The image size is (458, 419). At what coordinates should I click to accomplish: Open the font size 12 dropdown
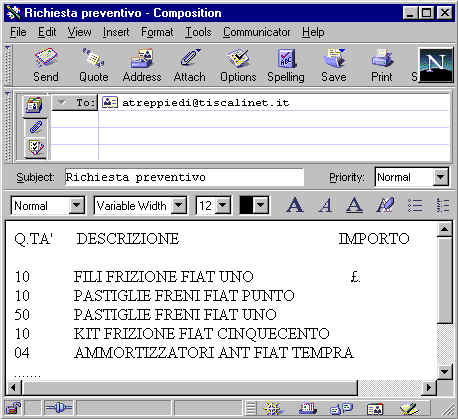[x=223, y=205]
